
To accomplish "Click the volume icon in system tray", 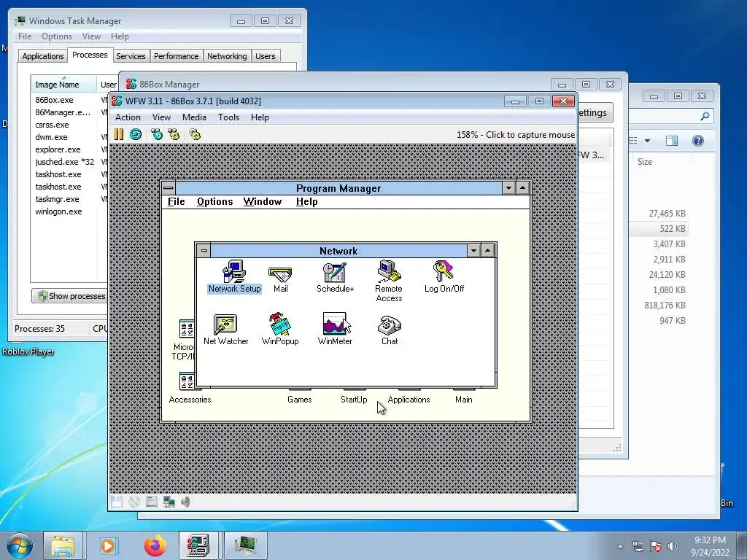I will pyautogui.click(x=673, y=546).
